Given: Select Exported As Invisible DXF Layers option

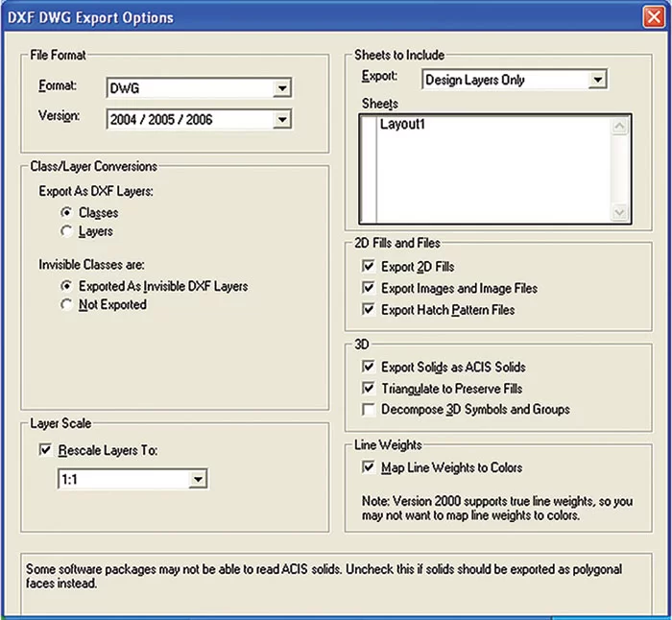Looking at the screenshot, I should [66, 286].
